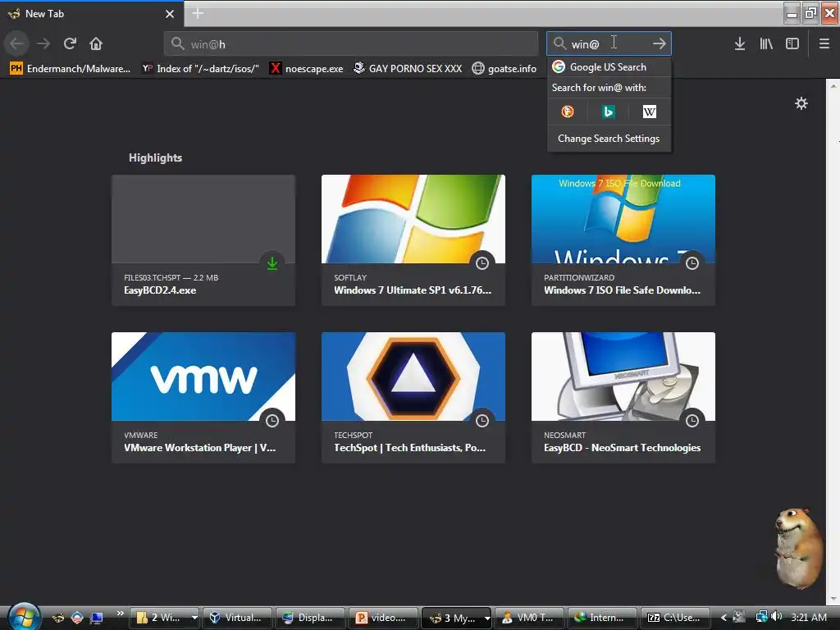Open the Endermanch/Malware bookmark
The height and width of the screenshot is (630, 840).
point(71,69)
